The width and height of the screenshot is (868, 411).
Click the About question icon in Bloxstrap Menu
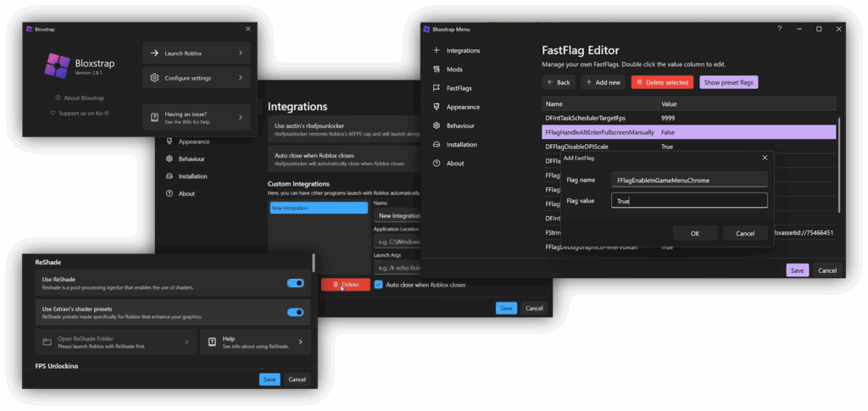click(x=437, y=164)
